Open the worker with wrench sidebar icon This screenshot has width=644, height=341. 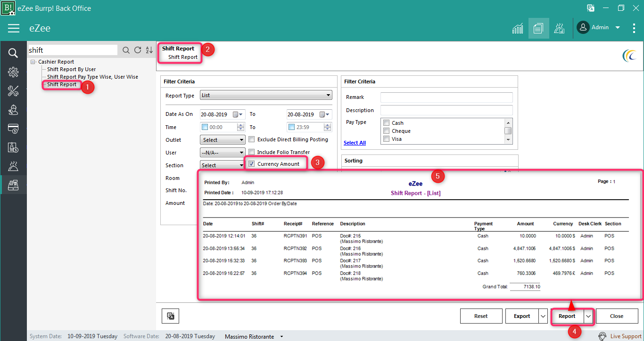tap(13, 110)
